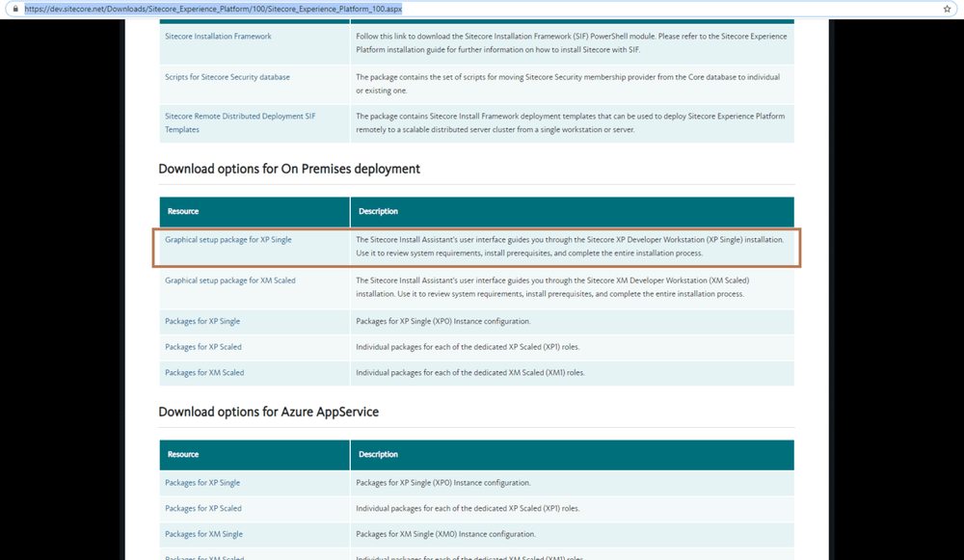The width and height of the screenshot is (964, 560).
Task: Open On Premises Packages for XP Scaled link
Action: tap(202, 347)
